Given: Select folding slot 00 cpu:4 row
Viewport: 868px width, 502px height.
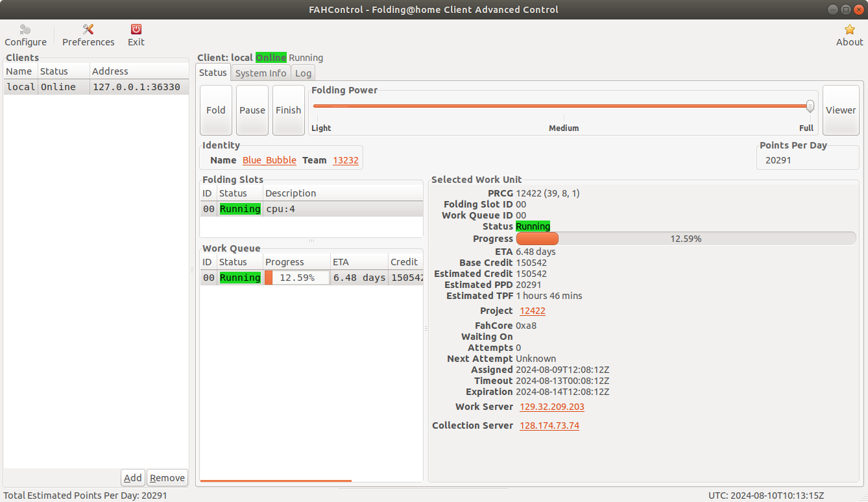Looking at the screenshot, I should click(x=311, y=209).
